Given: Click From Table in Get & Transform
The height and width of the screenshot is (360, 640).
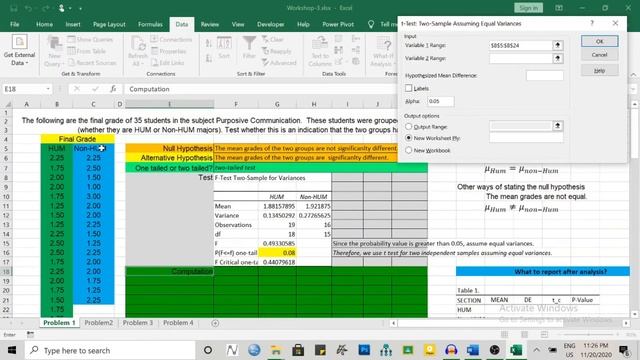Looking at the screenshot, I should click(87, 51).
